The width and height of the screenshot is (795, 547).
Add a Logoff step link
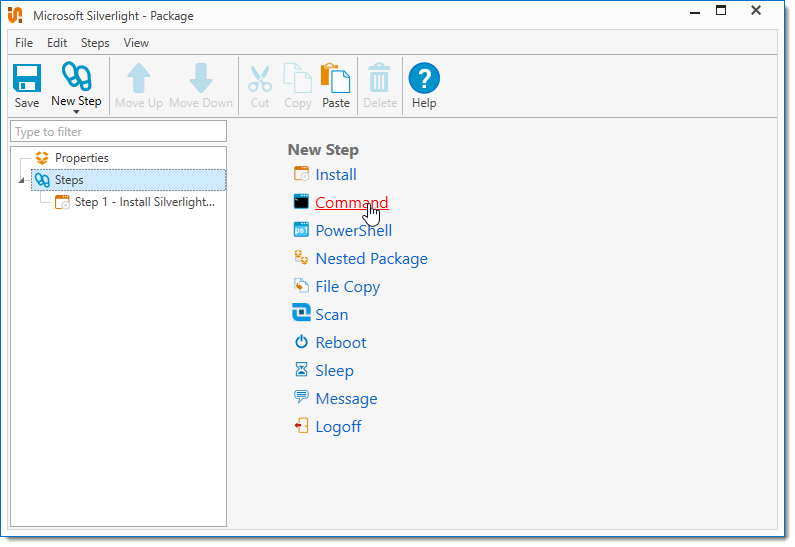pyautogui.click(x=338, y=426)
